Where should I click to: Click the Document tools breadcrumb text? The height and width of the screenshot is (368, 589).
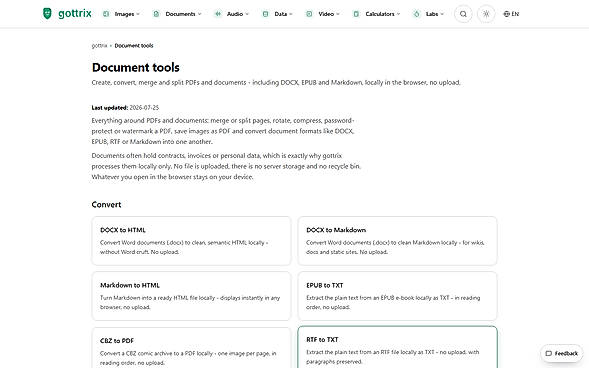pos(134,46)
